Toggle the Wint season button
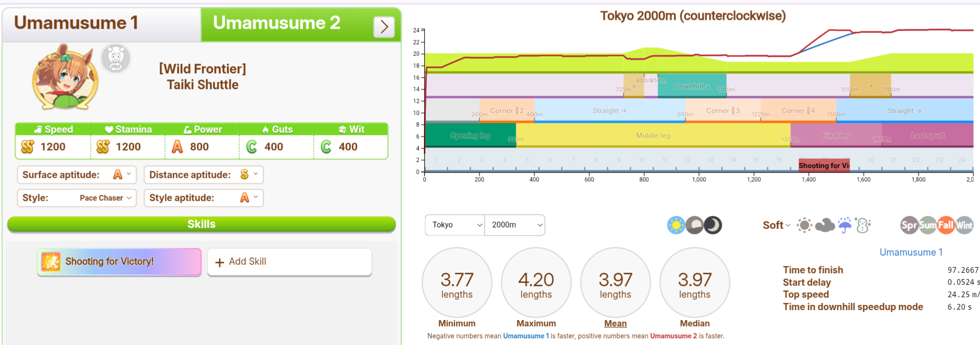Screen dimensions: 980x345 pyautogui.click(x=964, y=225)
